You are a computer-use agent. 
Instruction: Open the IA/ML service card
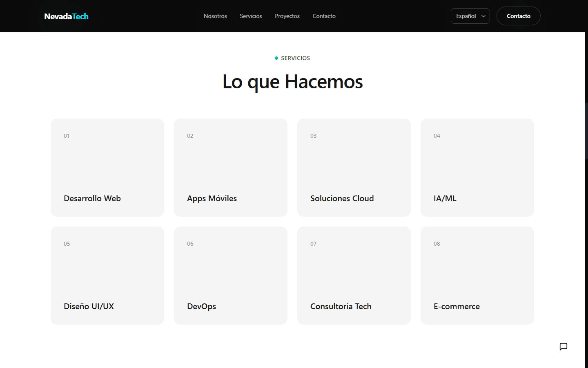point(477,168)
